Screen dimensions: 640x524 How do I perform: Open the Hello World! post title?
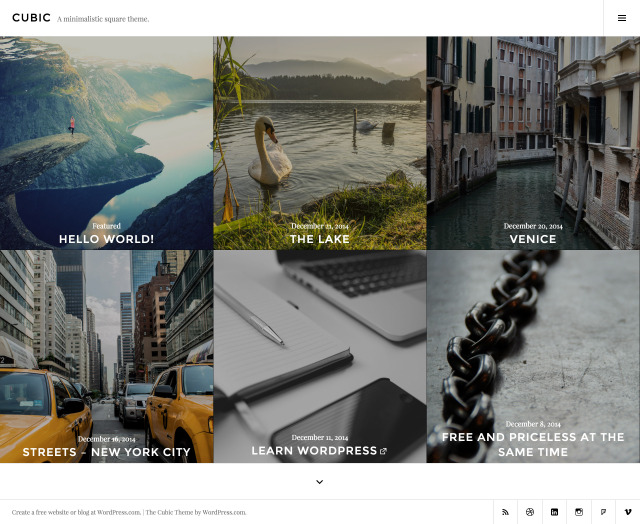click(106, 239)
